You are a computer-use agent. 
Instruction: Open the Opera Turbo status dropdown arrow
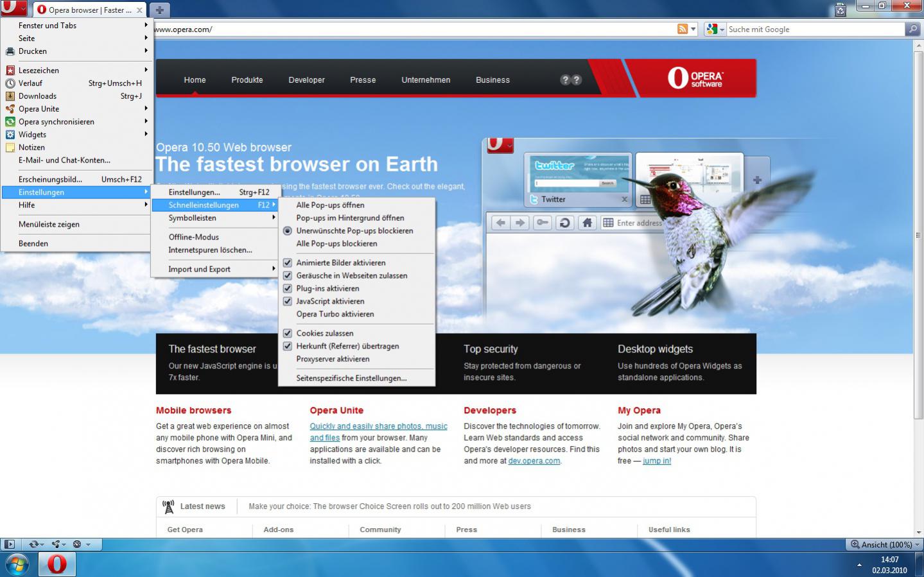tap(88, 545)
